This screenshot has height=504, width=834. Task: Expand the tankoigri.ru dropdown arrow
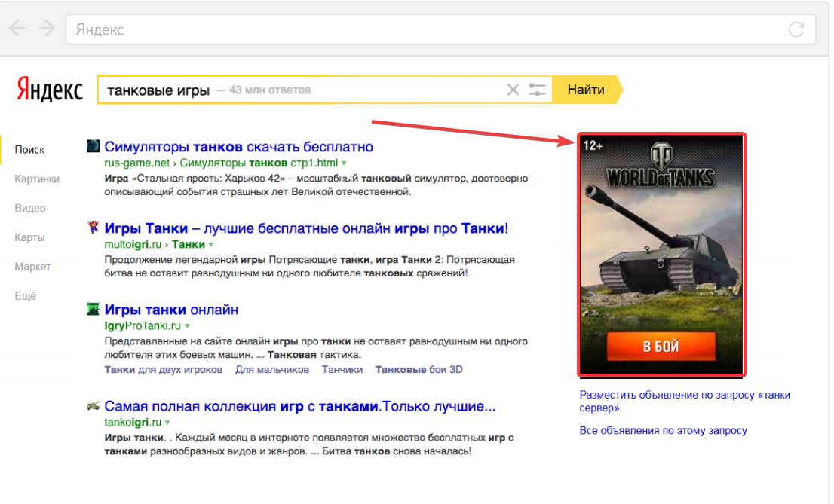click(x=167, y=423)
